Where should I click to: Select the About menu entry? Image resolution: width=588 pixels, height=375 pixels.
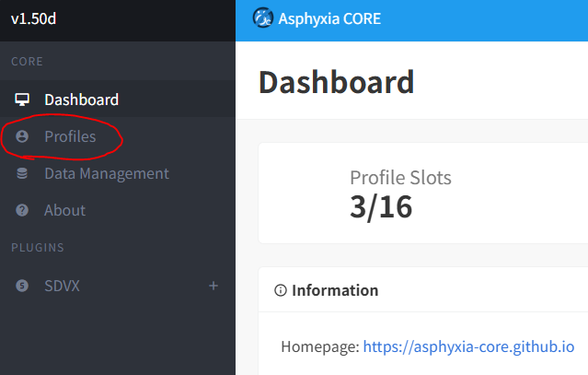[64, 210]
